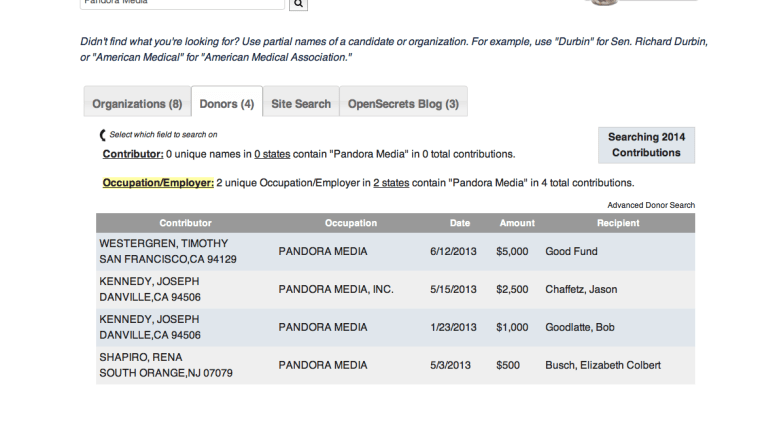Click recipient Busch, Elizabeth Colbert
Viewport: 775px width, 425px height.
(x=603, y=365)
